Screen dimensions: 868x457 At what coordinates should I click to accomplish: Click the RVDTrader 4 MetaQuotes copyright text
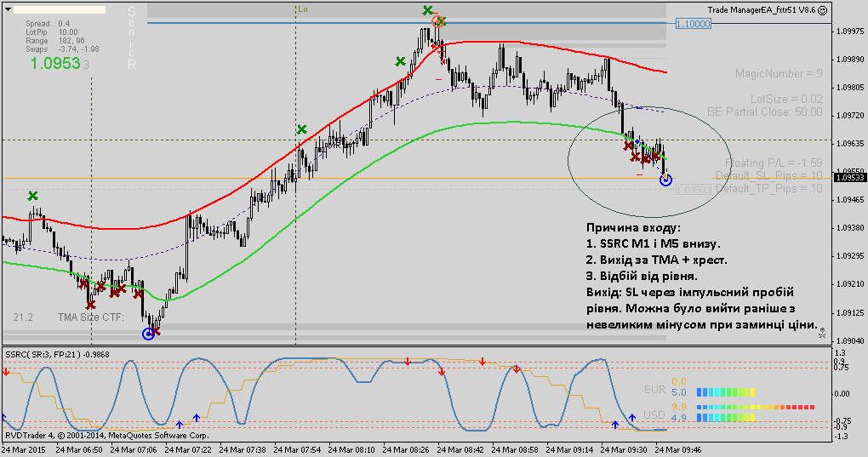[107, 436]
